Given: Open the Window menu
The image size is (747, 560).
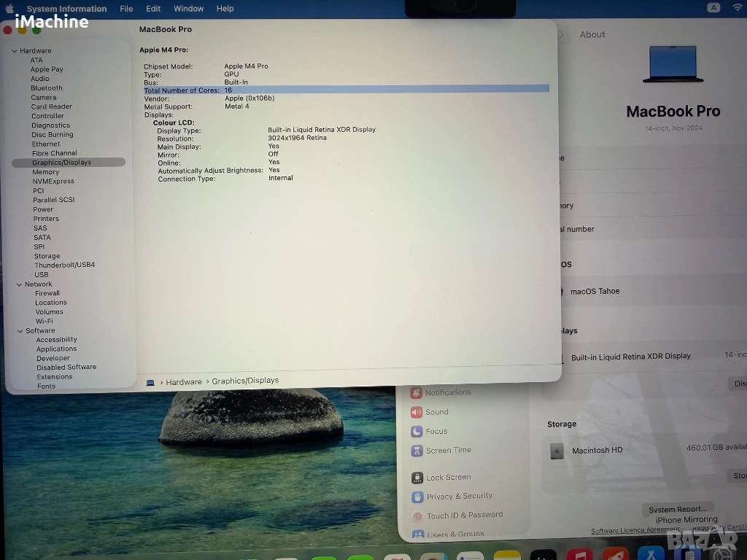Looking at the screenshot, I should coord(188,9).
